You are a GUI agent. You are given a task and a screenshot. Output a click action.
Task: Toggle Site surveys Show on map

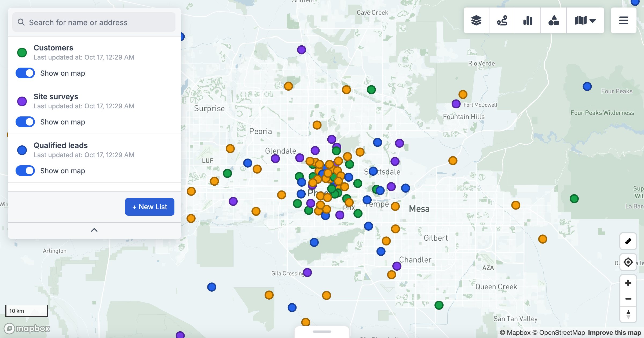[x=25, y=122]
